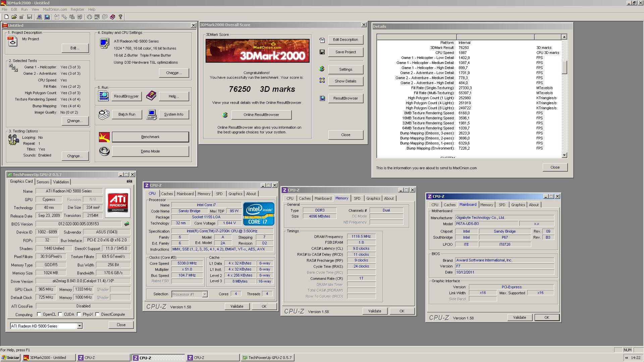Viewport: 644px width, 362px height.
Task: Toggle the CUDA checkbox in GPU-Z
Action: tap(60, 314)
